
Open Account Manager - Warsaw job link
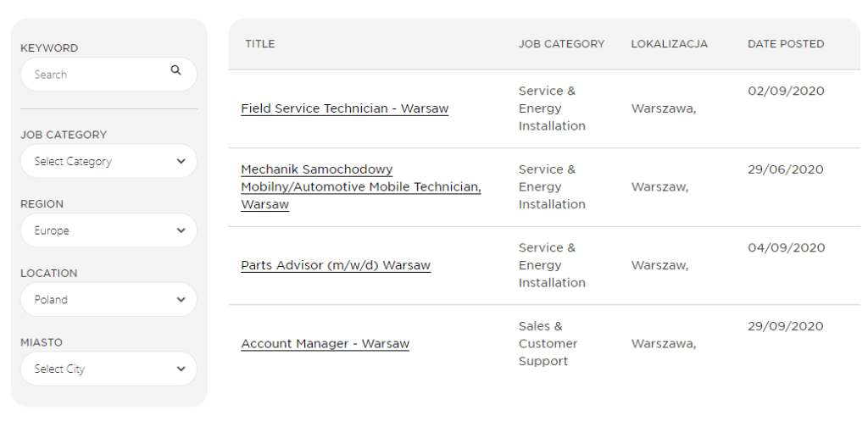[x=325, y=343]
